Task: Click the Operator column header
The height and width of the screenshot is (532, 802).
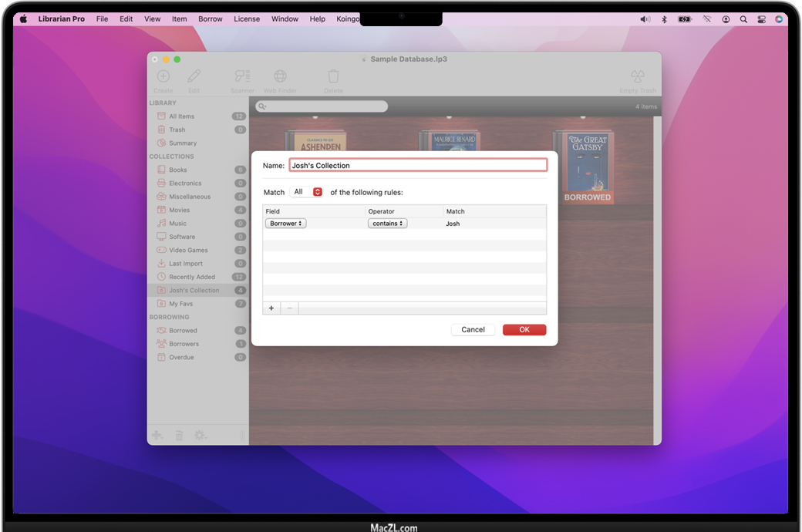Action: 404,211
